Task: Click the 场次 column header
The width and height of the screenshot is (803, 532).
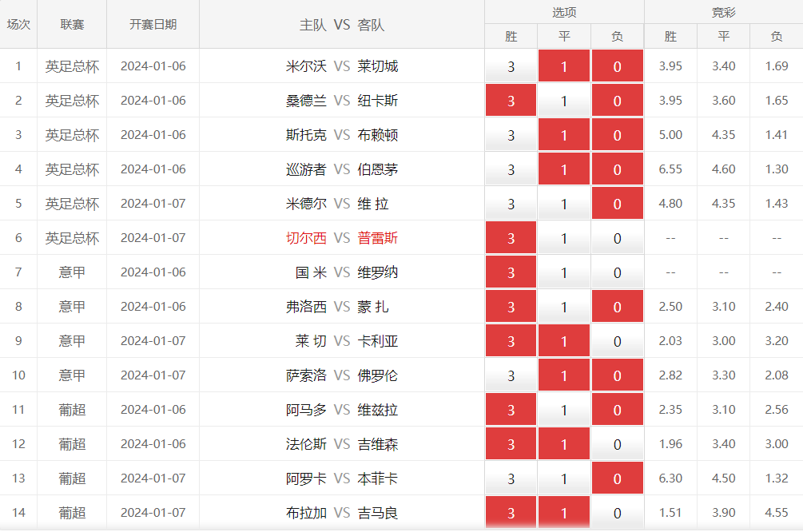Action: point(18,25)
